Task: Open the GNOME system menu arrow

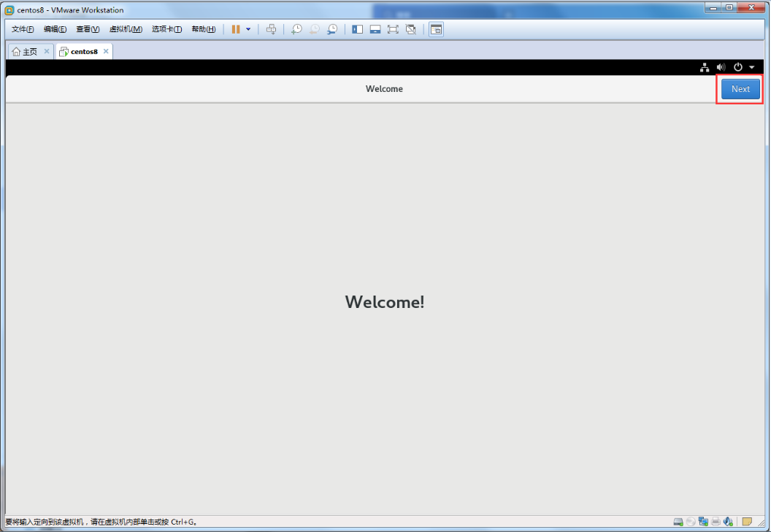Action: tap(752, 67)
